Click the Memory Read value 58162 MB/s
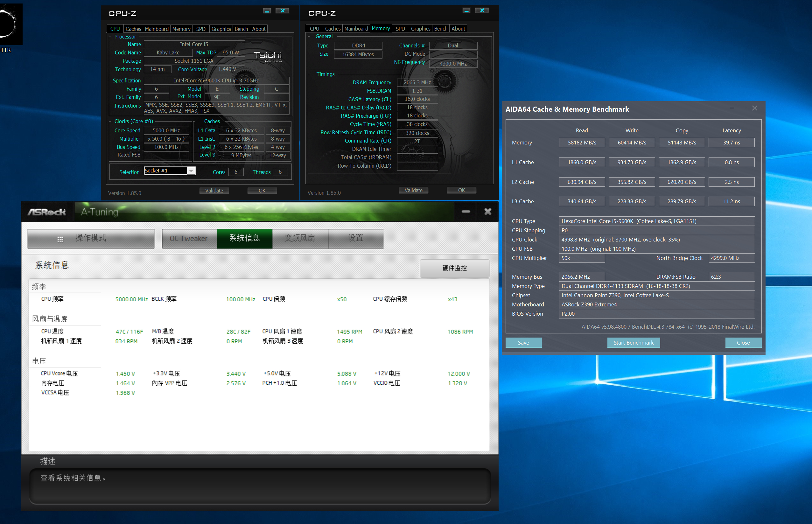 tap(582, 143)
